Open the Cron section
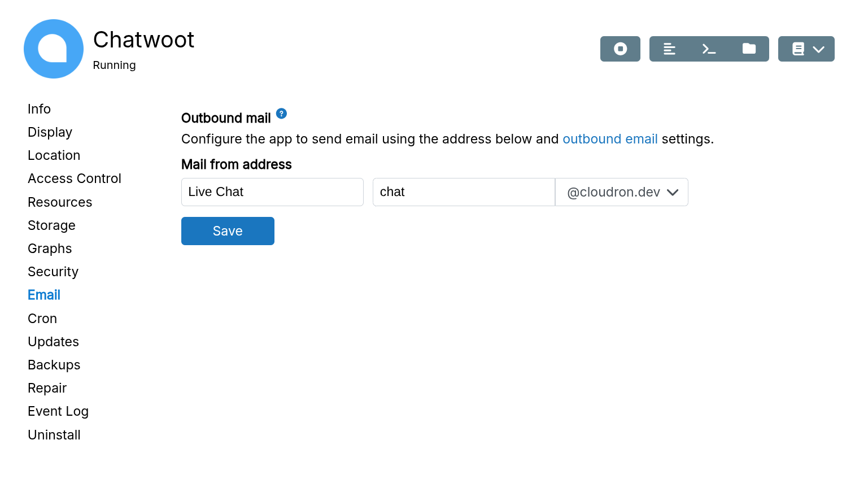Screen dimensions: 868x479 (x=42, y=319)
